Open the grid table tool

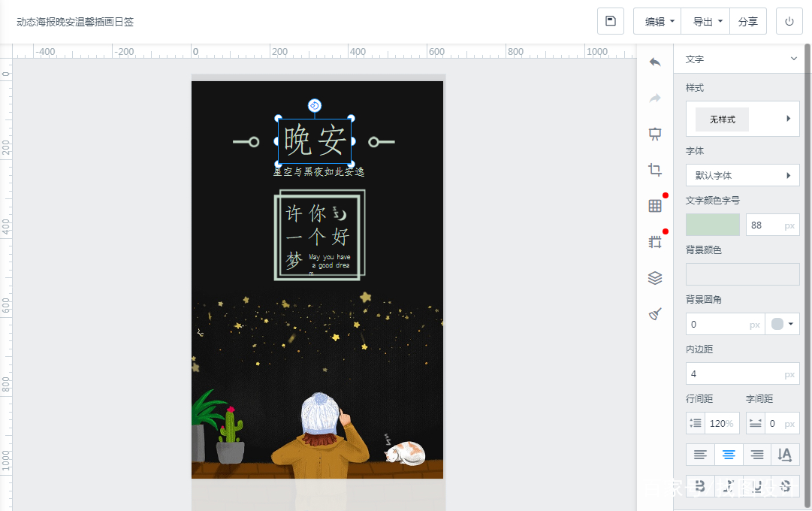[655, 206]
